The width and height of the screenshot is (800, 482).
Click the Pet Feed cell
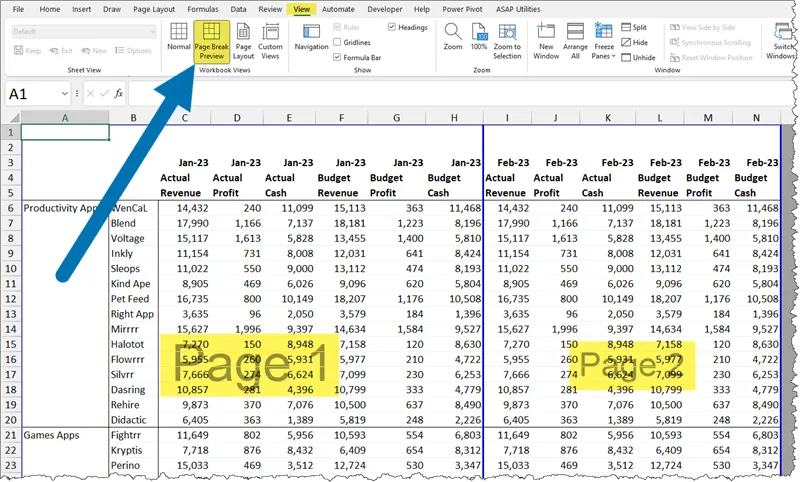point(134,299)
